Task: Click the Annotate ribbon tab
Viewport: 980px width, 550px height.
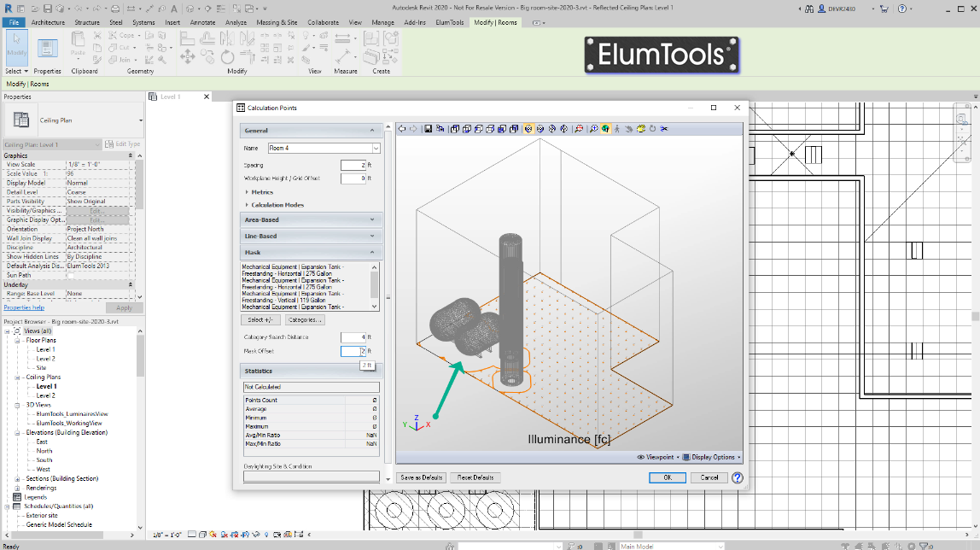Action: point(201,22)
